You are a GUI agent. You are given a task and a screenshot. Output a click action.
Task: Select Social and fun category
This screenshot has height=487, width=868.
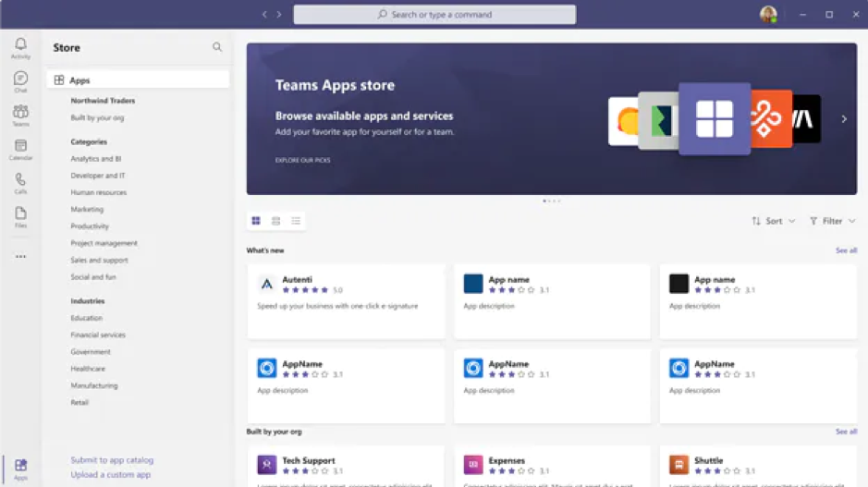[93, 276]
